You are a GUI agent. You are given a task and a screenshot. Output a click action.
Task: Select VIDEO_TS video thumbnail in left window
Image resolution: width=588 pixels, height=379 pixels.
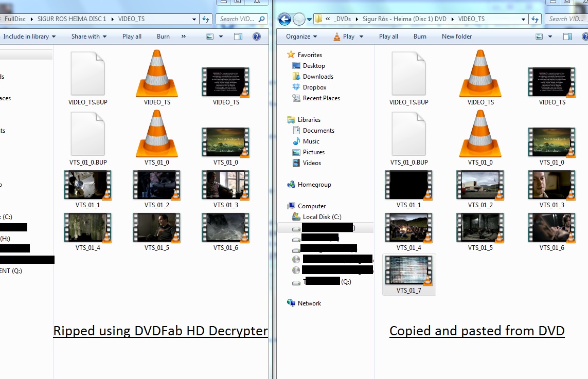[226, 87]
